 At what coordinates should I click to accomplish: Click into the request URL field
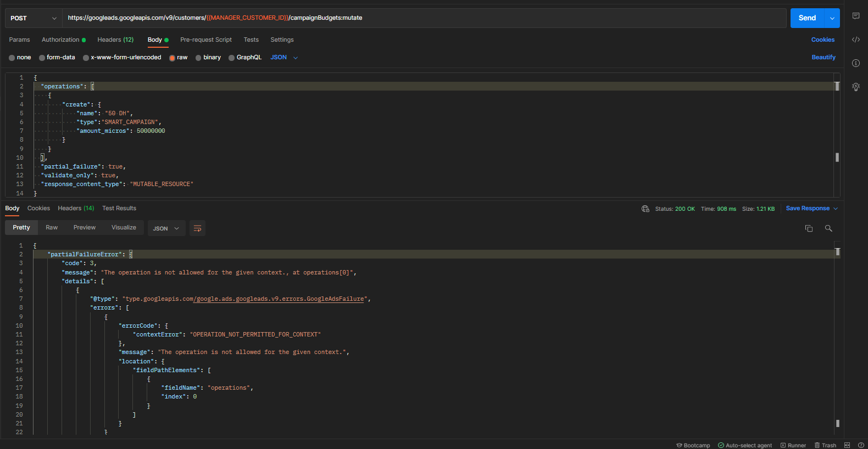[424, 18]
